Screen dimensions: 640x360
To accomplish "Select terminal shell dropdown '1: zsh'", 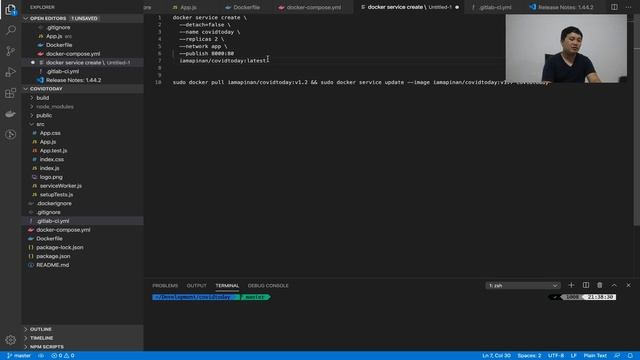I will pos(523,285).
